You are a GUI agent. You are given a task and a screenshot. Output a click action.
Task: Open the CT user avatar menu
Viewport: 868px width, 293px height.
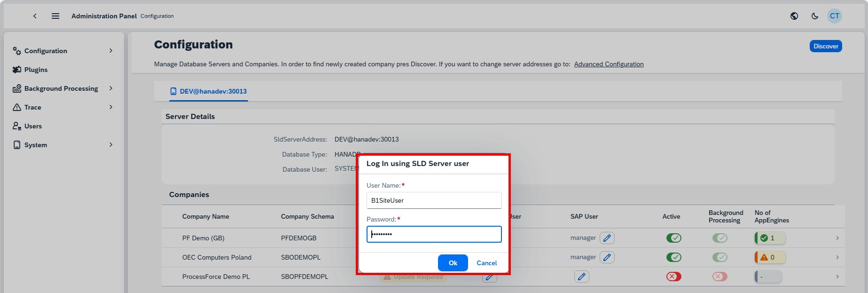coord(835,16)
